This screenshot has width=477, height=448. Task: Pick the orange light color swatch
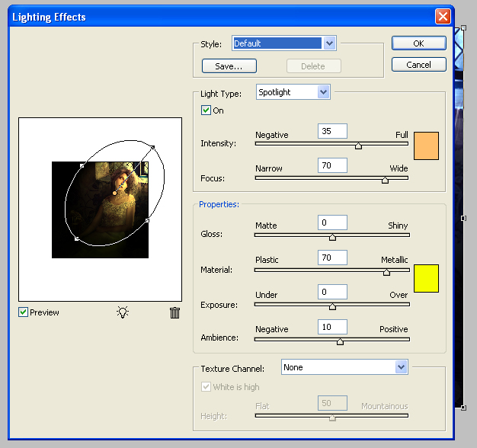click(x=426, y=146)
